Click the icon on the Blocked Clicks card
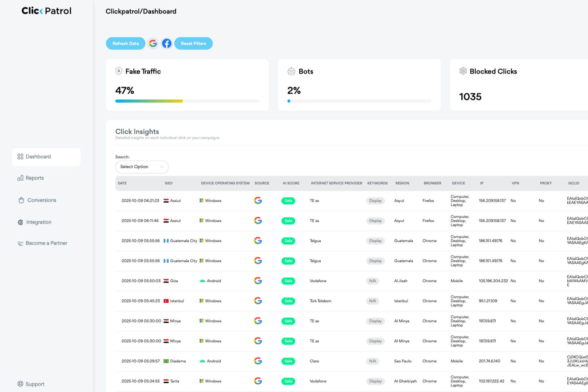This screenshot has width=588, height=392. coord(463,71)
